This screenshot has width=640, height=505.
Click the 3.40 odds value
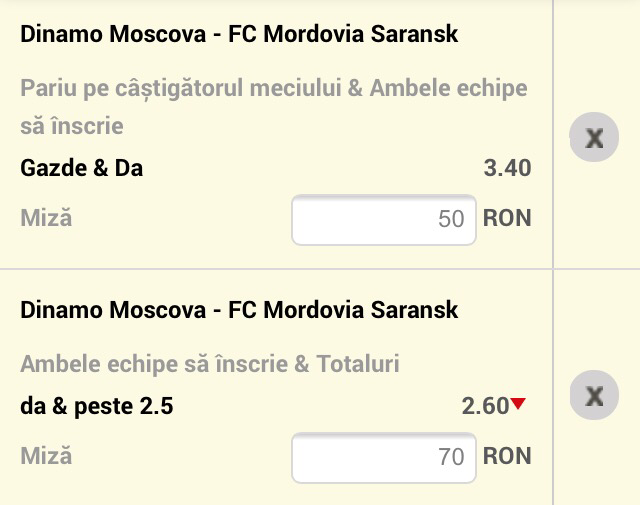507,168
